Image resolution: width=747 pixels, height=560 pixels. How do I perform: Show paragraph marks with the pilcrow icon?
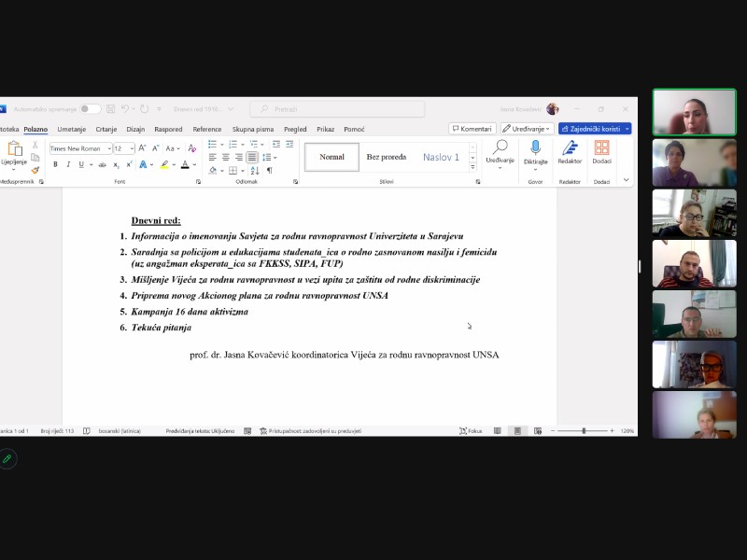click(270, 171)
